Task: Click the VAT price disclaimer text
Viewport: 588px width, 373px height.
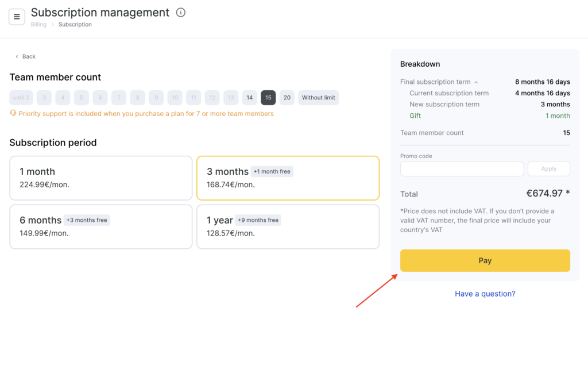Action: click(477, 221)
